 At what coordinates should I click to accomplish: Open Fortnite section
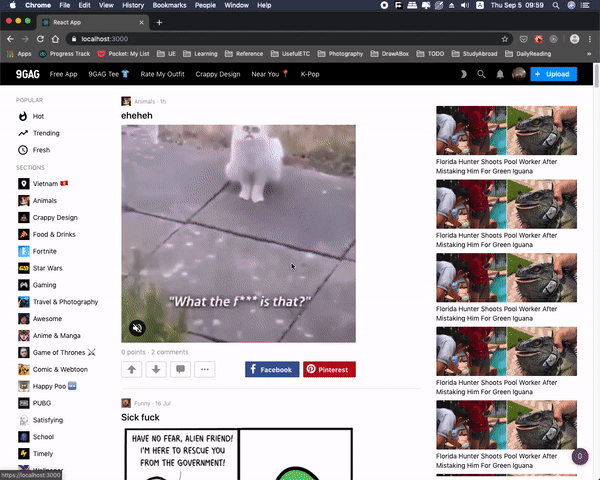(x=37, y=251)
